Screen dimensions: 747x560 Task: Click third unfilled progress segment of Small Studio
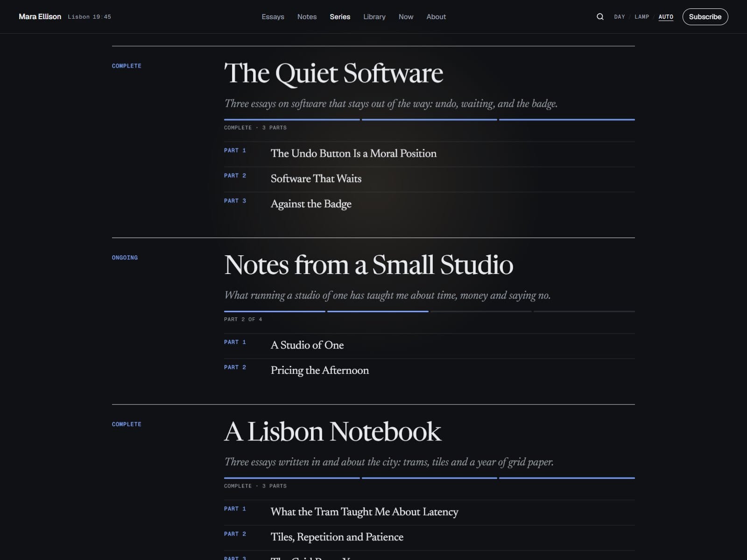tap(481, 311)
